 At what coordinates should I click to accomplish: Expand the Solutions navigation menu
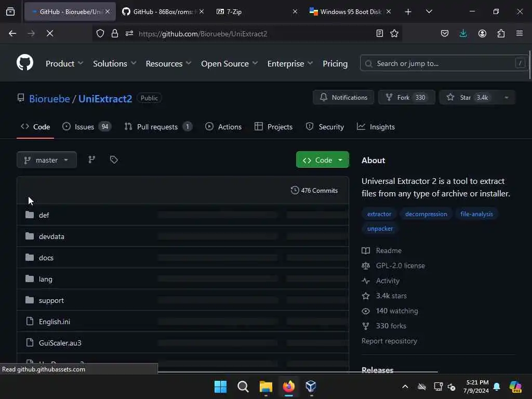115,63
